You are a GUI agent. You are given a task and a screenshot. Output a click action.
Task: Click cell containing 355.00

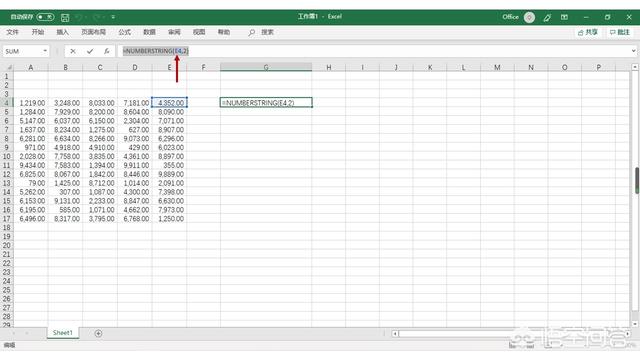coord(169,165)
